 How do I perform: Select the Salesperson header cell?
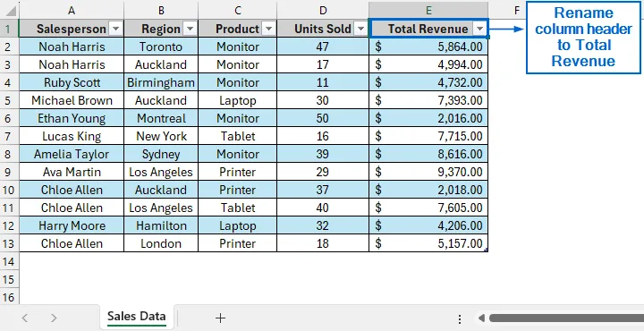tap(72, 29)
